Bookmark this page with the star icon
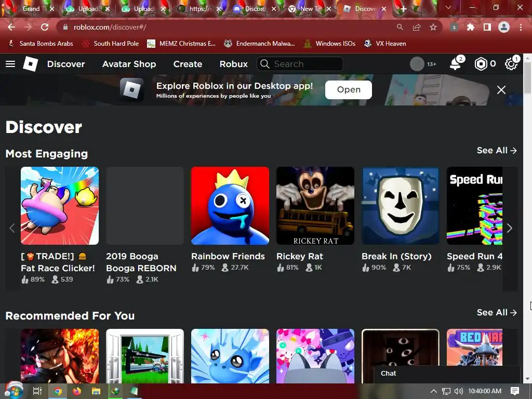This screenshot has height=399, width=532. (433, 27)
